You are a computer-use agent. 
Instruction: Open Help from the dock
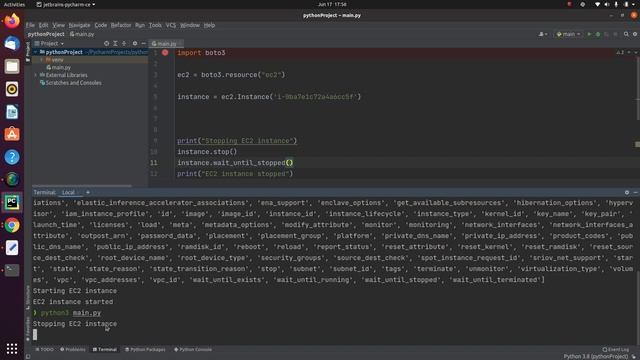pyautogui.click(x=12, y=157)
